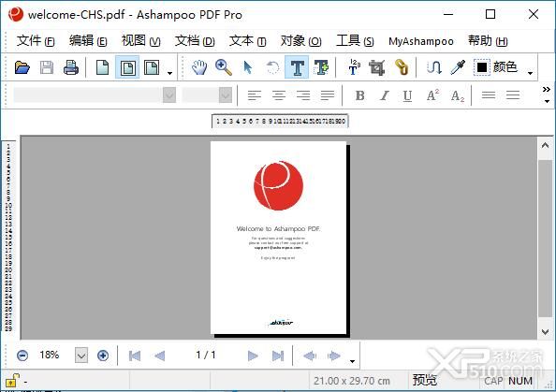Open the 视图 (V) menu
This screenshot has height=392, width=556.
140,41
